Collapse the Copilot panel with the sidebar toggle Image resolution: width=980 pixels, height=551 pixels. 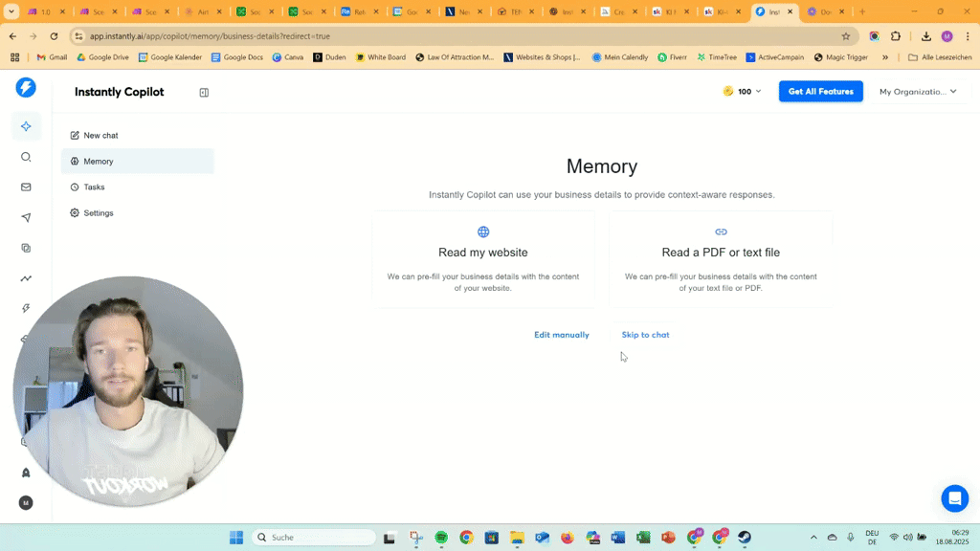[x=204, y=93]
